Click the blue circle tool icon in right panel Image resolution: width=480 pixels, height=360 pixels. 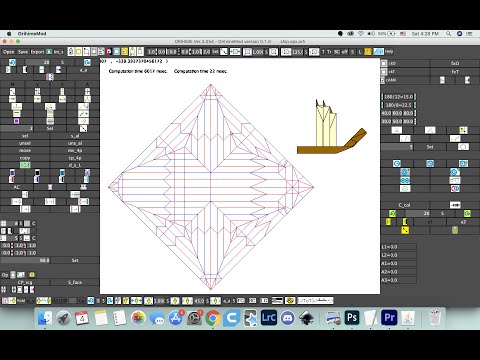[397, 163]
